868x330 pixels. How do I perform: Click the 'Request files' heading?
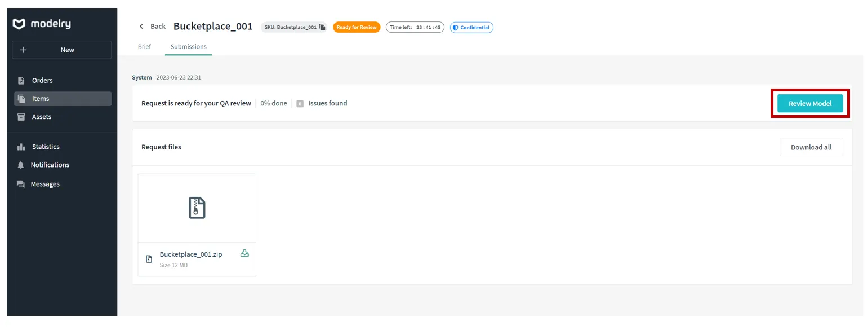coord(161,147)
